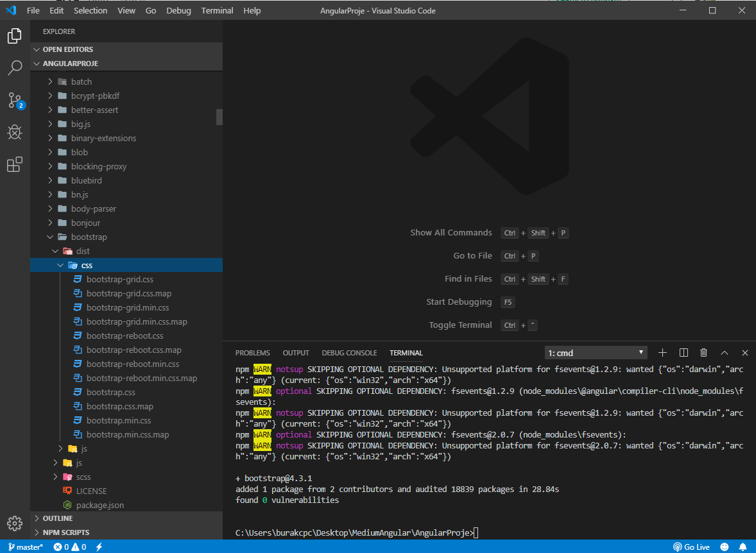Kill terminal with trash icon
This screenshot has width=756, height=553.
(x=703, y=353)
